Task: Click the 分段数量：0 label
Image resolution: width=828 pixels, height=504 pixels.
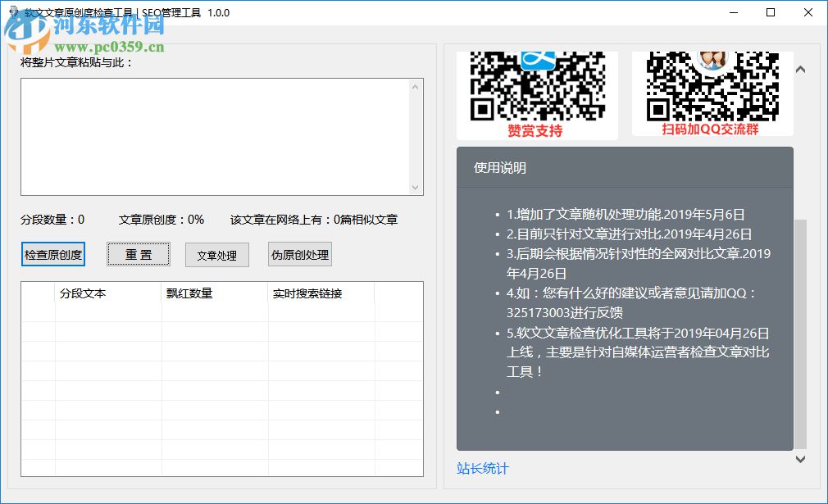Action: click(x=52, y=220)
